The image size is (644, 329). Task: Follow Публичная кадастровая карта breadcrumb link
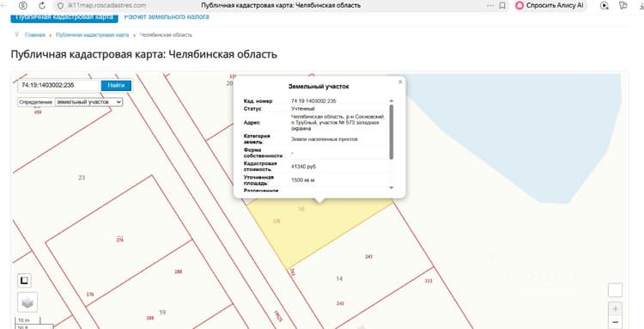click(93, 35)
